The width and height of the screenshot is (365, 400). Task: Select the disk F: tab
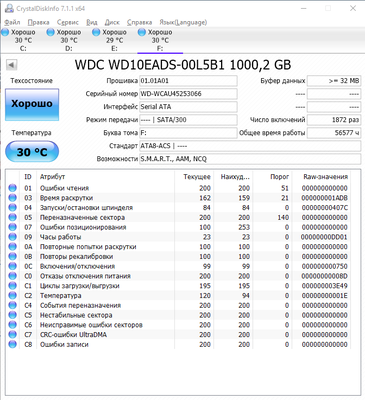[x=160, y=40]
